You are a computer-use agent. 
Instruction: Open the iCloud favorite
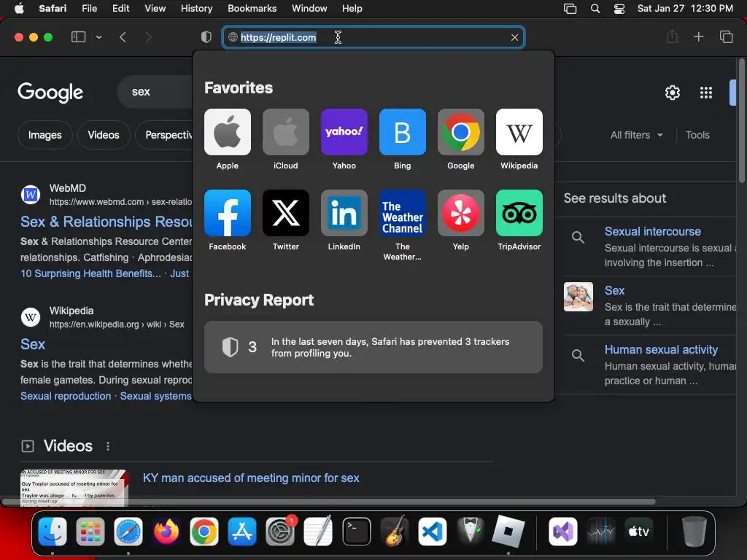[x=285, y=132]
